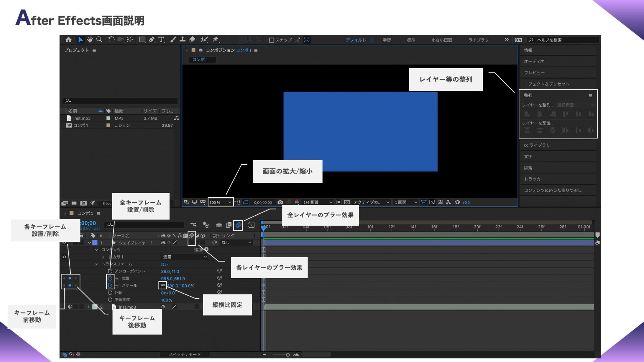The image size is (644, 362).
Task: Click the Interpret Footage icon in Project panel
Action: point(65,203)
